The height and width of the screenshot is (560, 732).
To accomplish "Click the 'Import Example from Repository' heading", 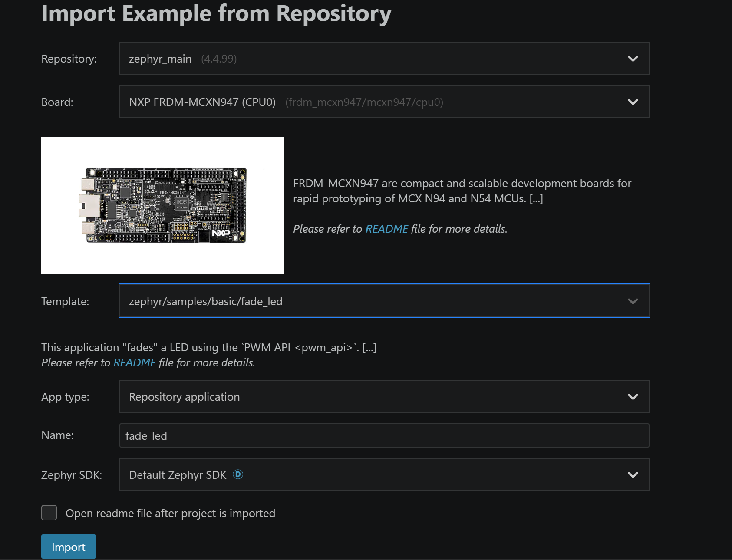I will [216, 13].
